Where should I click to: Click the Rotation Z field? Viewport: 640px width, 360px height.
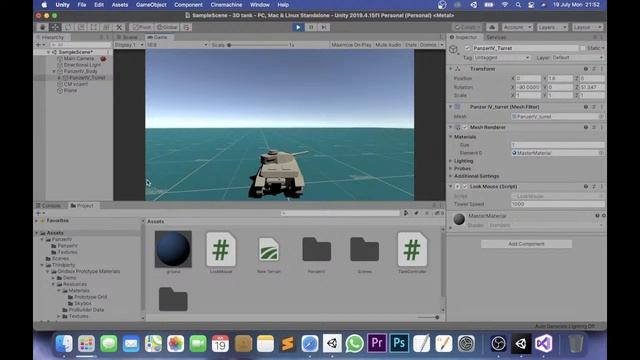pyautogui.click(x=592, y=87)
